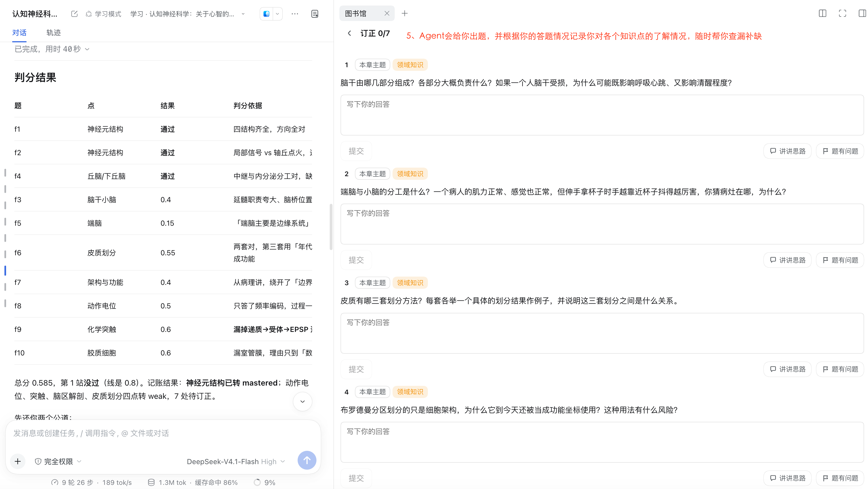Click the round scroll-to-bottom chevron button
868x489 pixels.
point(303,401)
